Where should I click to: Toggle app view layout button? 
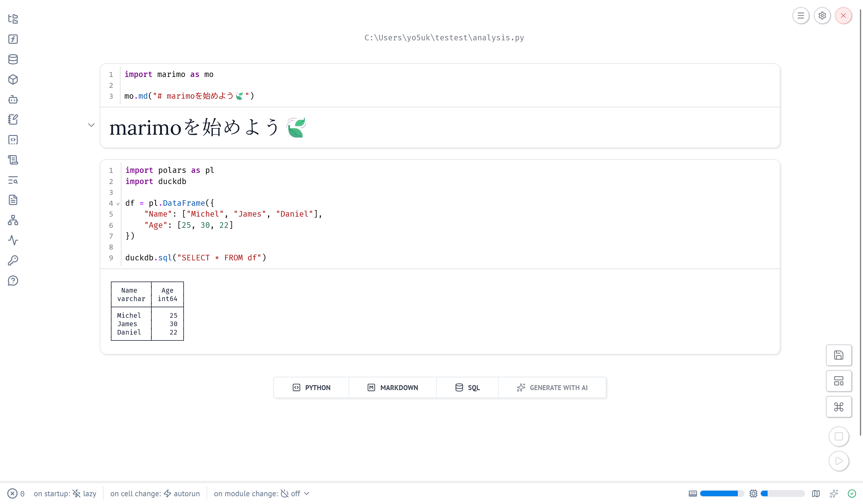(x=838, y=381)
